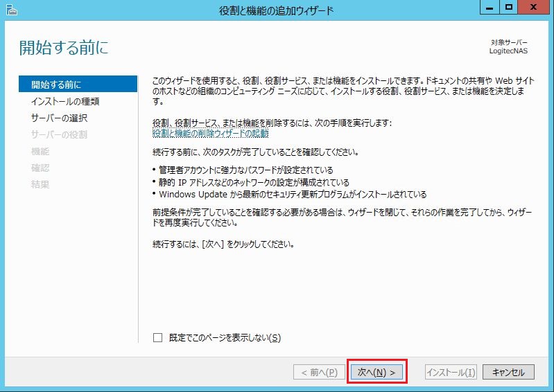Click the Windows Update bullet text

pos(293,195)
